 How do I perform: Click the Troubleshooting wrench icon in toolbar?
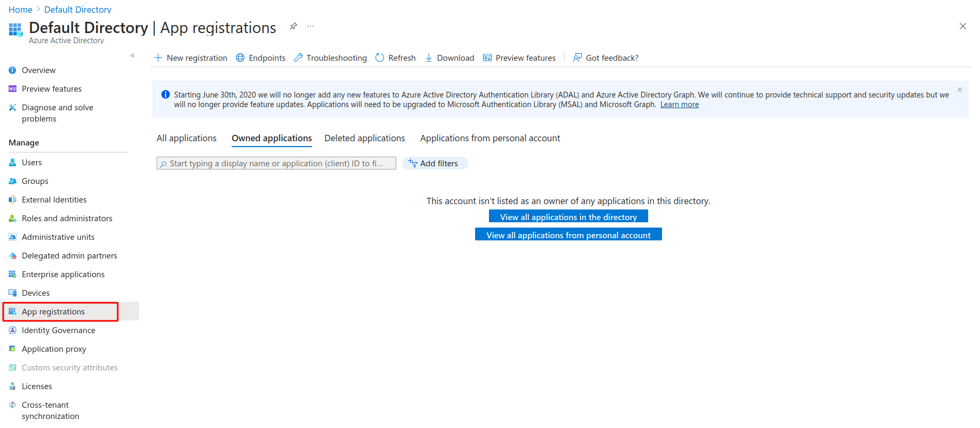pos(298,58)
